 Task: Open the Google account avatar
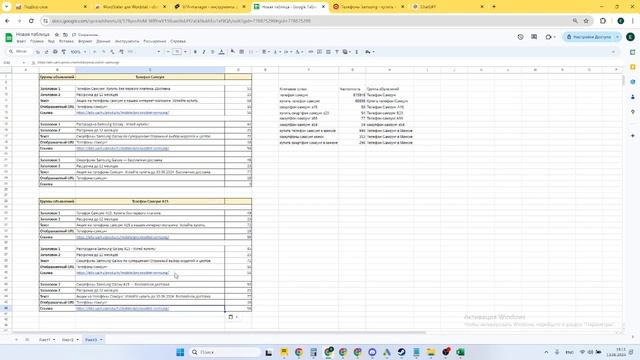[630, 37]
